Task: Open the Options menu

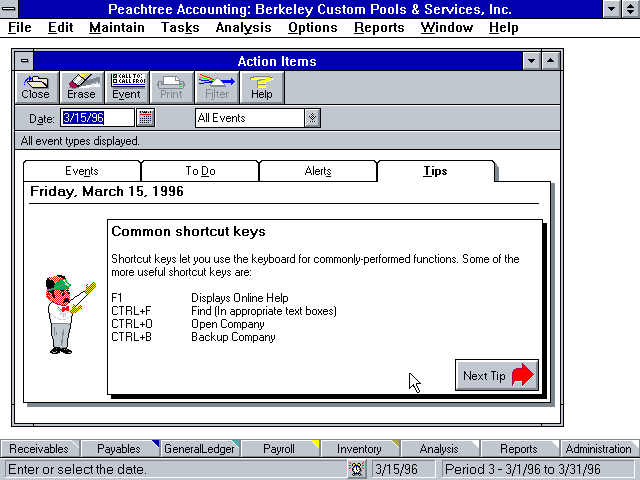Action: (x=313, y=27)
